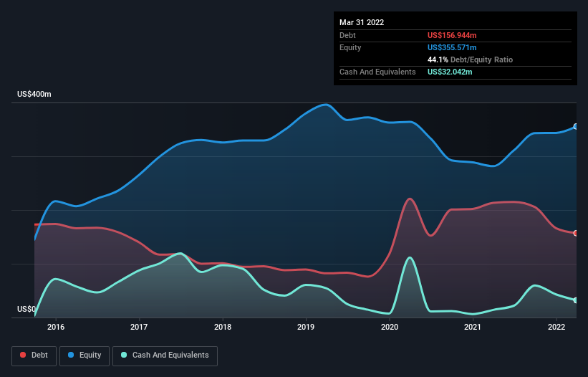This screenshot has width=588, height=377.
Task: Click the US$355.571m equity value
Action: point(452,47)
